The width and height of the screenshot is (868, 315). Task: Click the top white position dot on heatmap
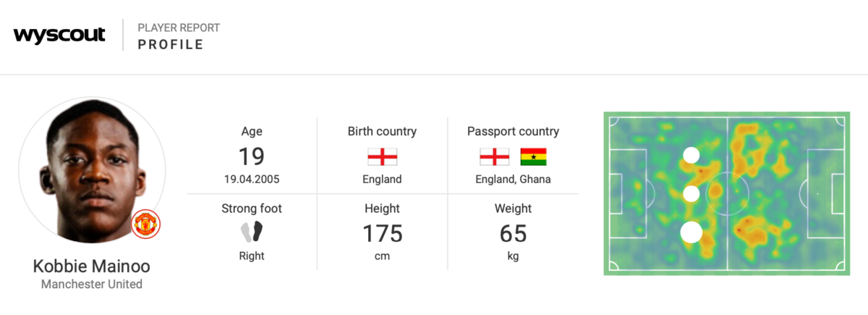(x=692, y=155)
